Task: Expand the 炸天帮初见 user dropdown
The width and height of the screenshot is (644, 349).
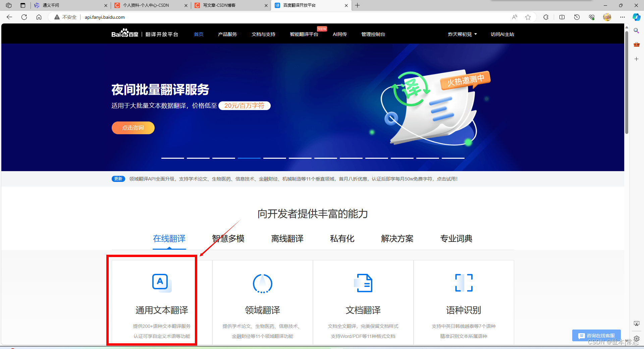Action: (462, 34)
